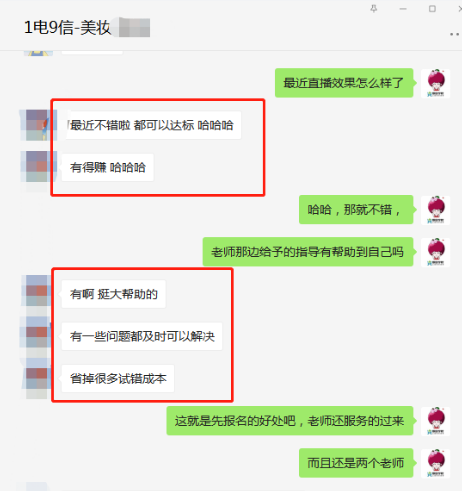Pin the chat window on top
Image resolution: width=462 pixels, height=491 pixels.
(374, 9)
